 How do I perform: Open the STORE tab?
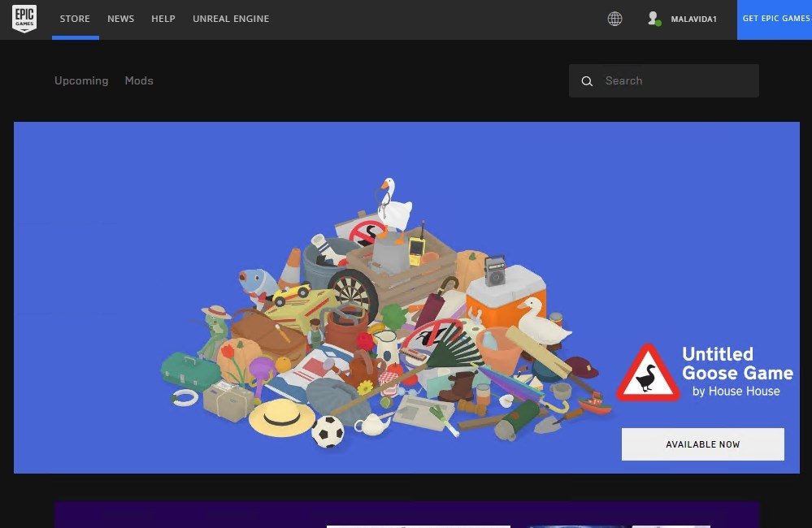pos(75,19)
